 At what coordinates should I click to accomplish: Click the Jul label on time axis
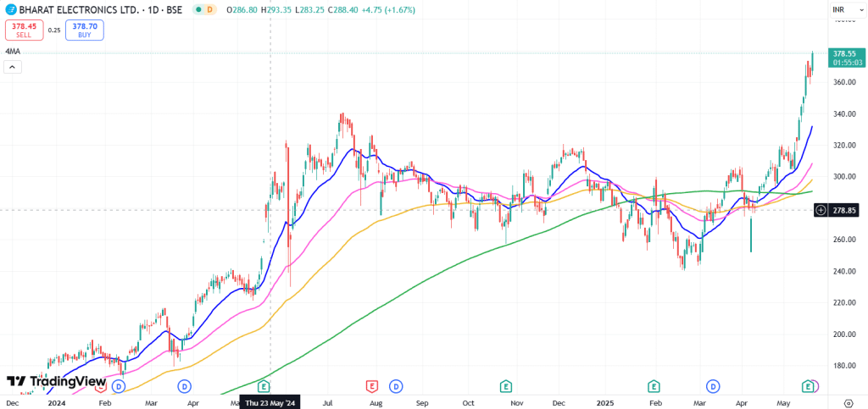327,403
